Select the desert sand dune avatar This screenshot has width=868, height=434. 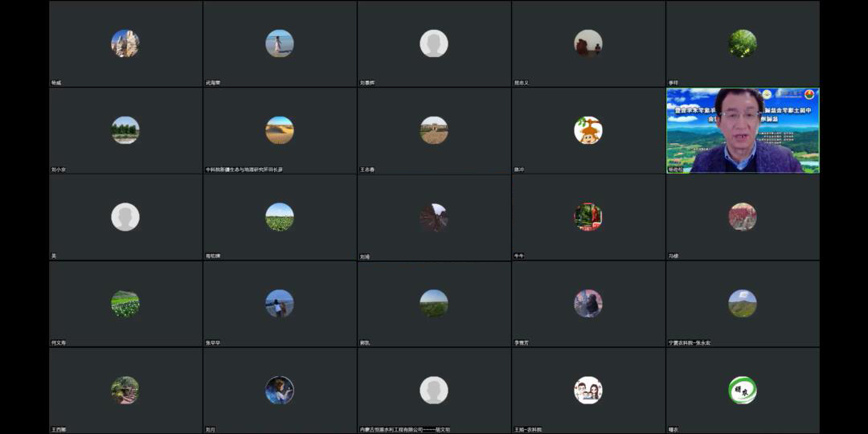coord(280,130)
